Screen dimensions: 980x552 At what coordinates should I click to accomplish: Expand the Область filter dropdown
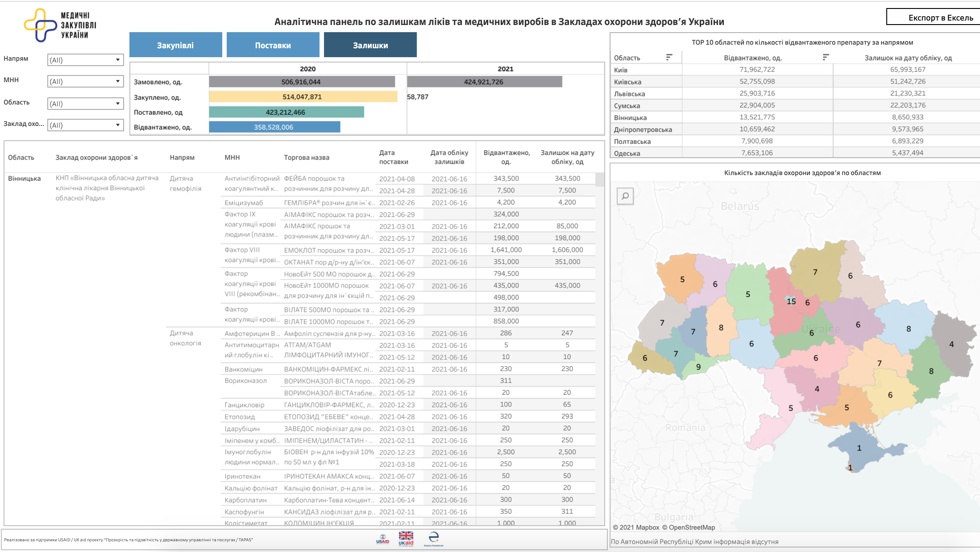pyautogui.click(x=86, y=104)
